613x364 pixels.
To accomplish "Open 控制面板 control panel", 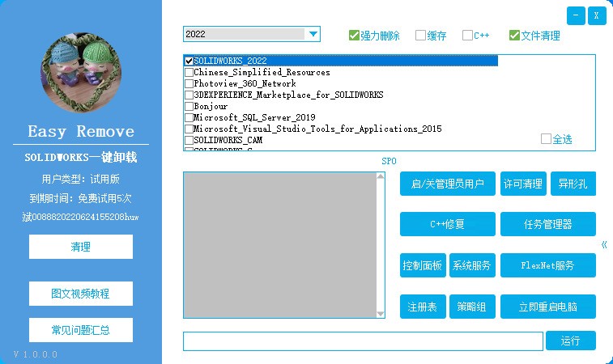I will click(423, 265).
